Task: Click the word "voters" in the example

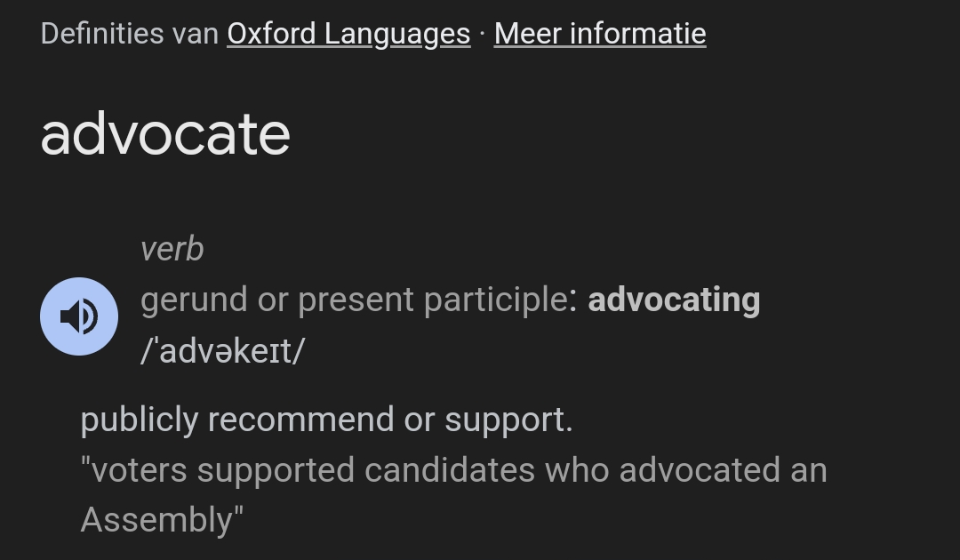Action: (139, 470)
